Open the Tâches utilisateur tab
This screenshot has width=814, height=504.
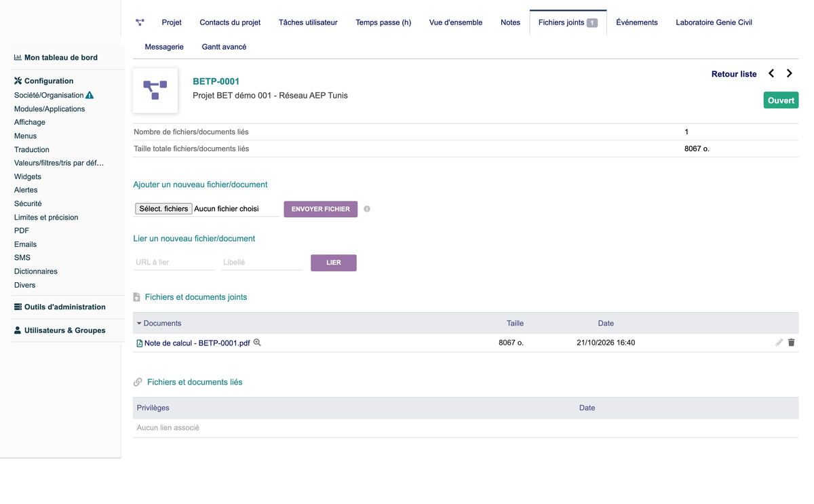click(x=308, y=22)
